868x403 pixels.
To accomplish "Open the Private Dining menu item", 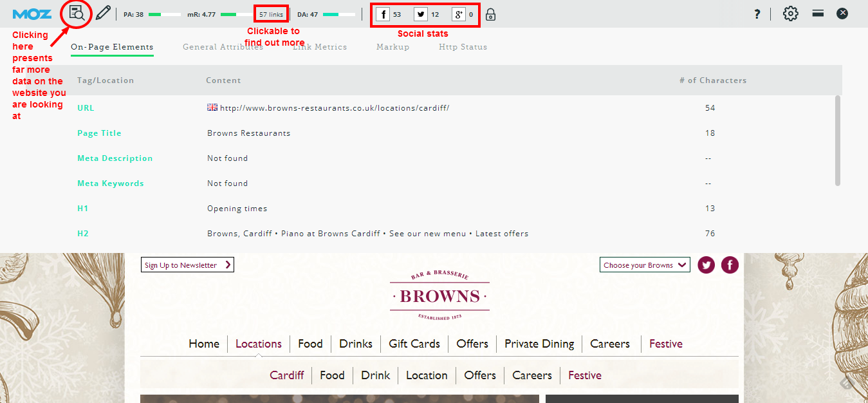I will click(x=539, y=344).
